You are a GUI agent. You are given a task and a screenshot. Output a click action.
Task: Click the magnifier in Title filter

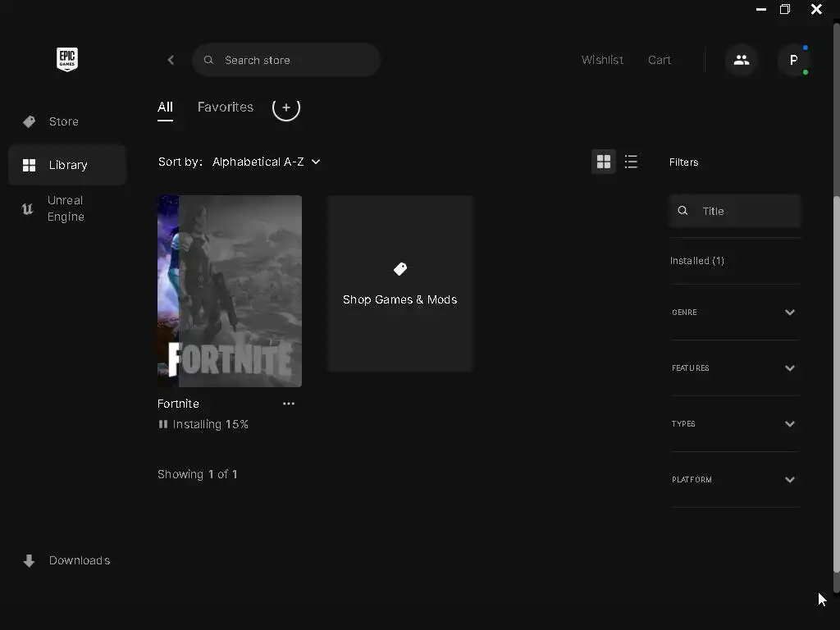click(682, 211)
